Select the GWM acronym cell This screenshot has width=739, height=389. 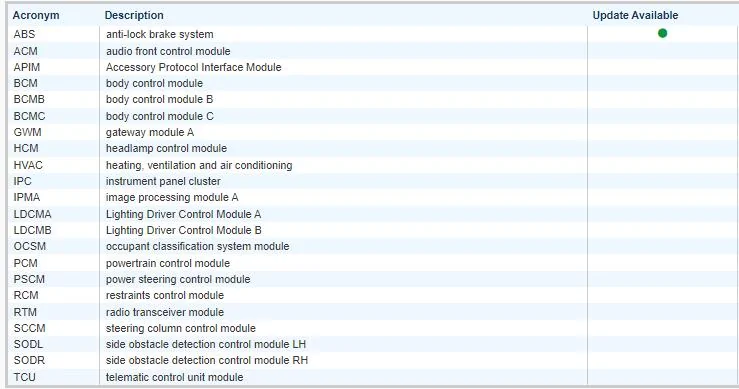pyautogui.click(x=27, y=132)
